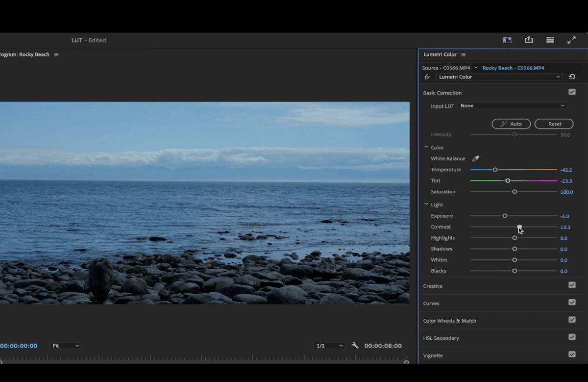Click the fx effect toggle icon
The height and width of the screenshot is (382, 588).
tap(427, 77)
